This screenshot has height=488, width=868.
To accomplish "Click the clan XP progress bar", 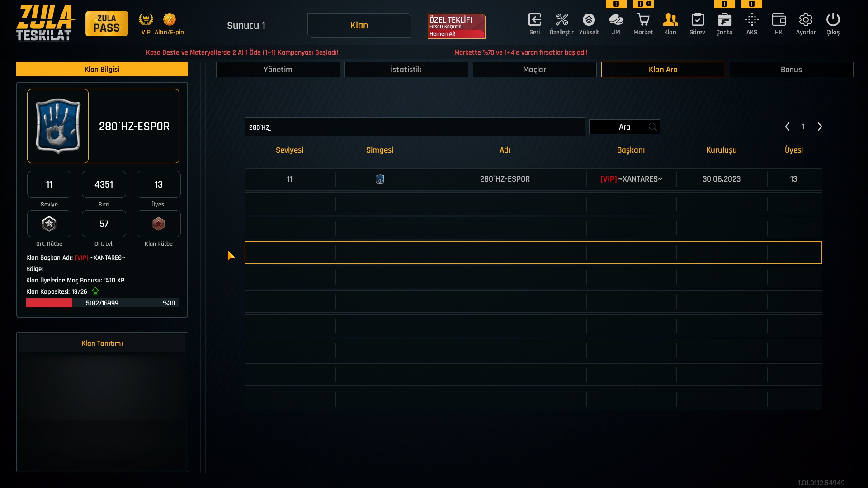I will pos(102,303).
